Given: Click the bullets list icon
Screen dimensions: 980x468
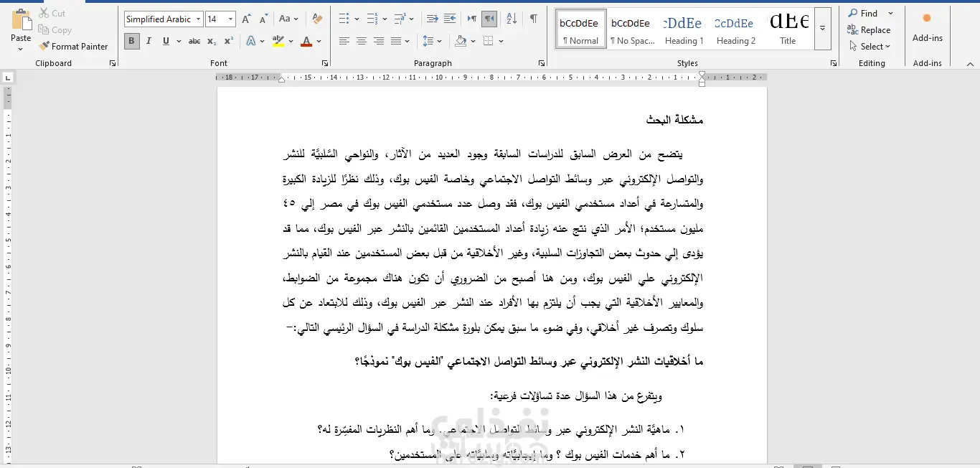Looking at the screenshot, I should point(344,19).
